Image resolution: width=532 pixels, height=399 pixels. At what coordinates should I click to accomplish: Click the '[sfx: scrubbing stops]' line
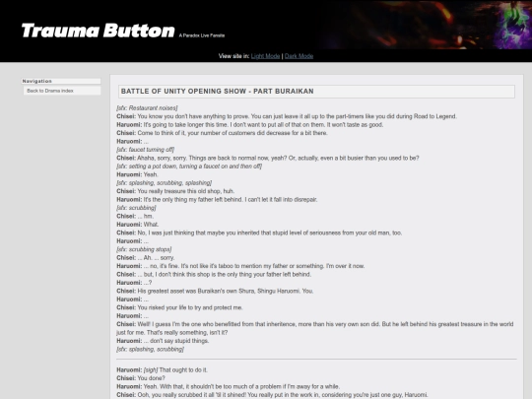coord(144,249)
